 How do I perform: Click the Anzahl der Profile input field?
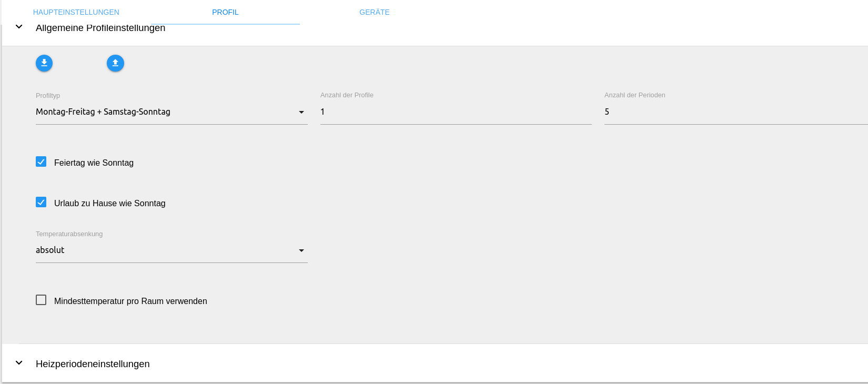click(456, 112)
